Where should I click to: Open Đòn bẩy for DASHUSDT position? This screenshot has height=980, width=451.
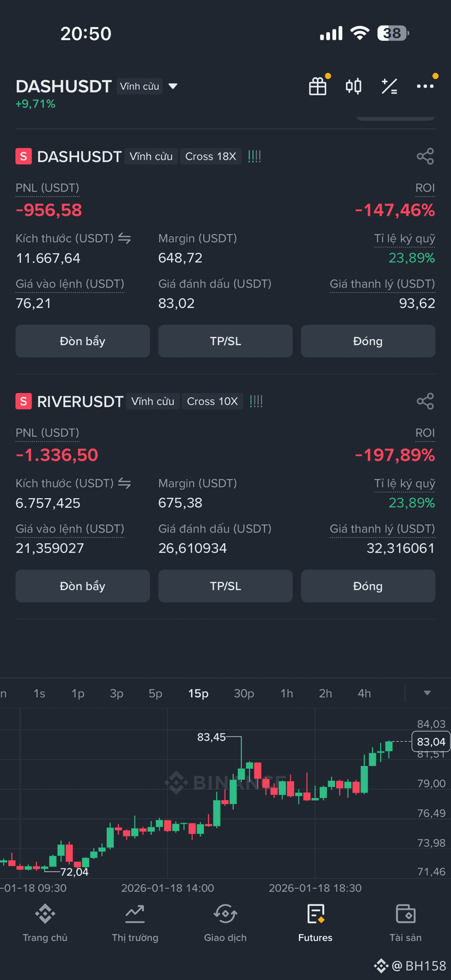point(83,341)
